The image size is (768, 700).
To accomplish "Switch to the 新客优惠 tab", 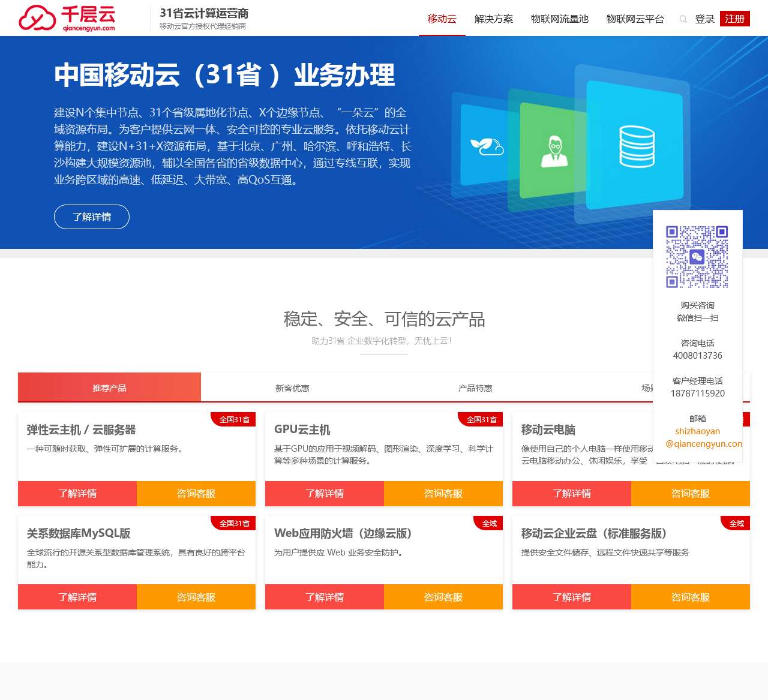I will (292, 388).
